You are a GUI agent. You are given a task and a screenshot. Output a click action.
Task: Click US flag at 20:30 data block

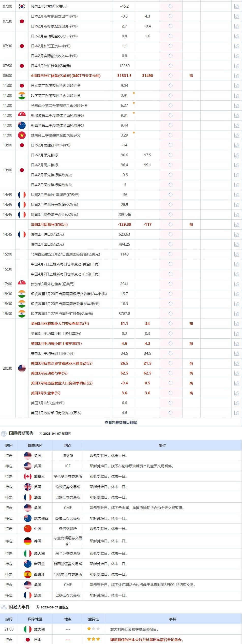tap(22, 368)
